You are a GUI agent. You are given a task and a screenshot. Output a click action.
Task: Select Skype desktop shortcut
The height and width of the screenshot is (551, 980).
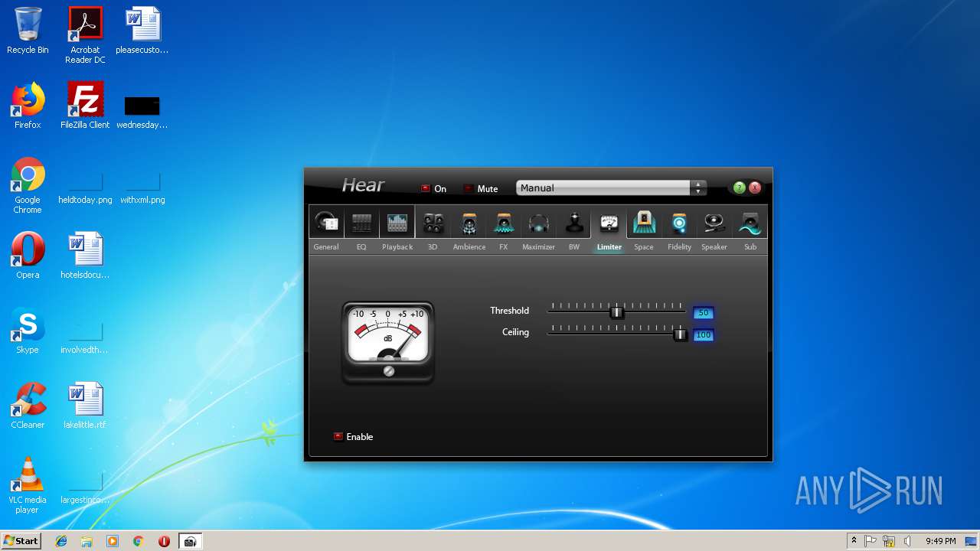coord(28,331)
